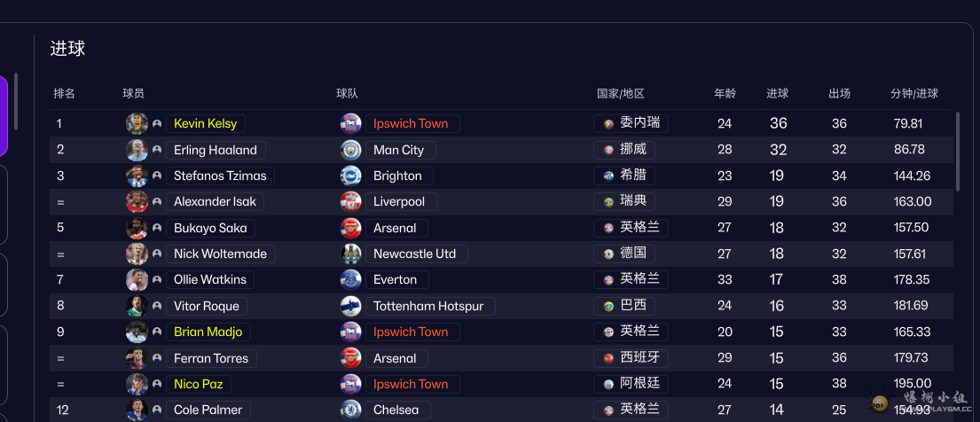Click Alexander Isak's person icon
The height and width of the screenshot is (422, 980).
point(157,202)
